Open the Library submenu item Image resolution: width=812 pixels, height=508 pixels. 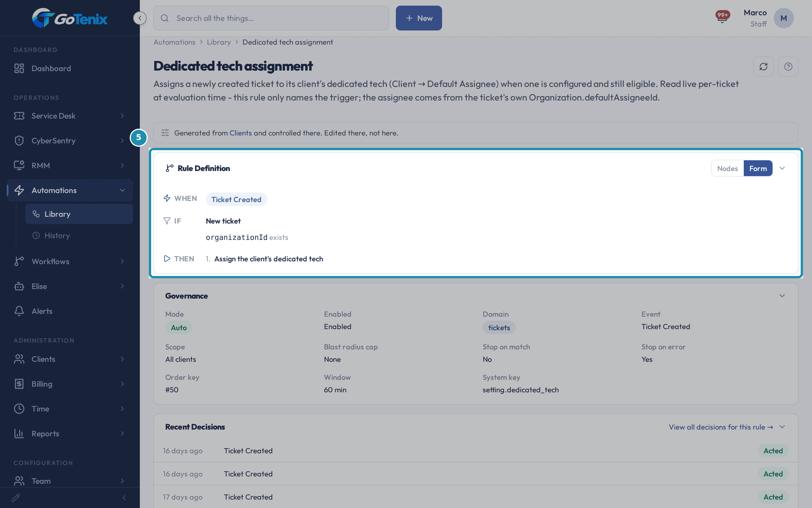(x=79, y=214)
